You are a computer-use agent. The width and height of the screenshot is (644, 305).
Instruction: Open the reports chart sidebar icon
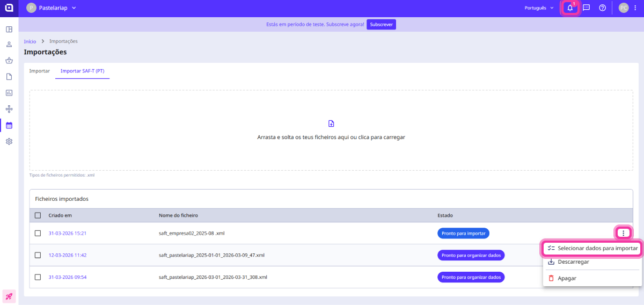[9, 93]
